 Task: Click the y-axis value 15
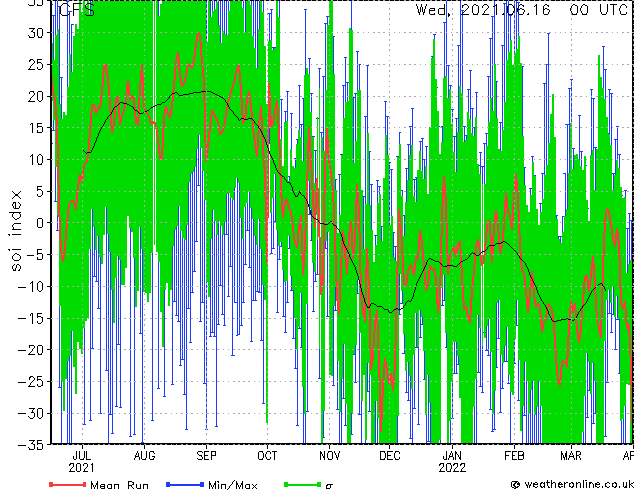coord(36,128)
